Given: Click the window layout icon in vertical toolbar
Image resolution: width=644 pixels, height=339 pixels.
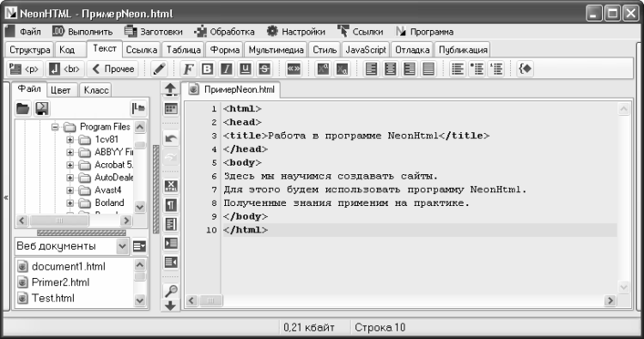Looking at the screenshot, I should [171, 109].
